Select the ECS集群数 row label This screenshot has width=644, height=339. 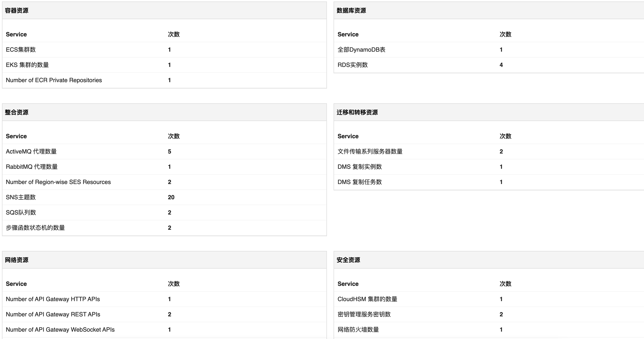pos(21,49)
